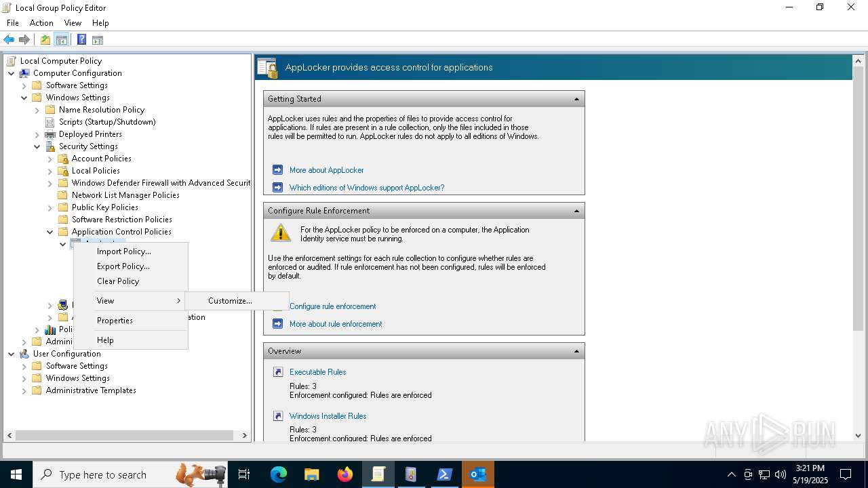Click the Scripts (Startup/Shutdown) script icon
This screenshot has width=868, height=488.
point(50,122)
